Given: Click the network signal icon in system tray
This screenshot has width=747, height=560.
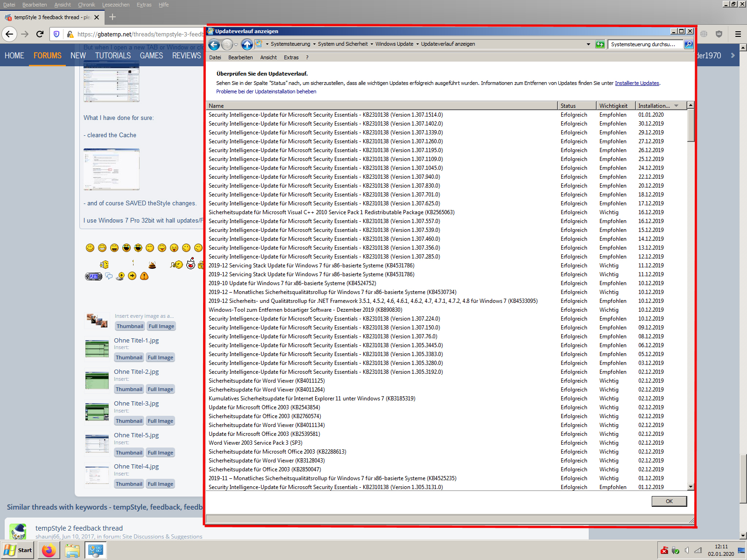Looking at the screenshot, I should (698, 551).
